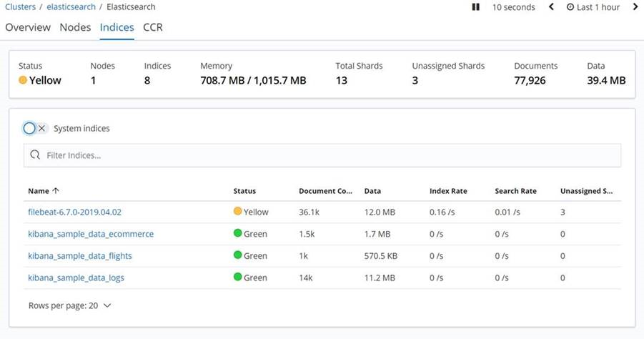
Task: Open the kibana_sample_data_ecommerce index
Action: coord(91,234)
